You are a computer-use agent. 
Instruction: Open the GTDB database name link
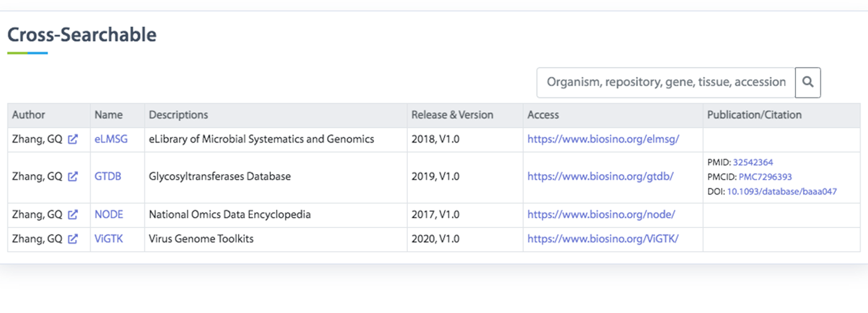108,177
